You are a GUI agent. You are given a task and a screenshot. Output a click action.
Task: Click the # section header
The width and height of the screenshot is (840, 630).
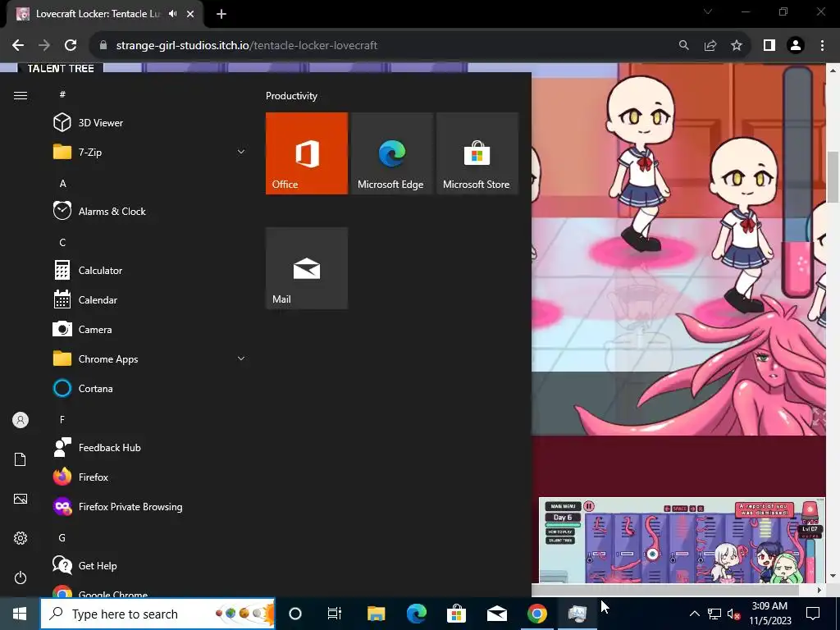coord(62,94)
